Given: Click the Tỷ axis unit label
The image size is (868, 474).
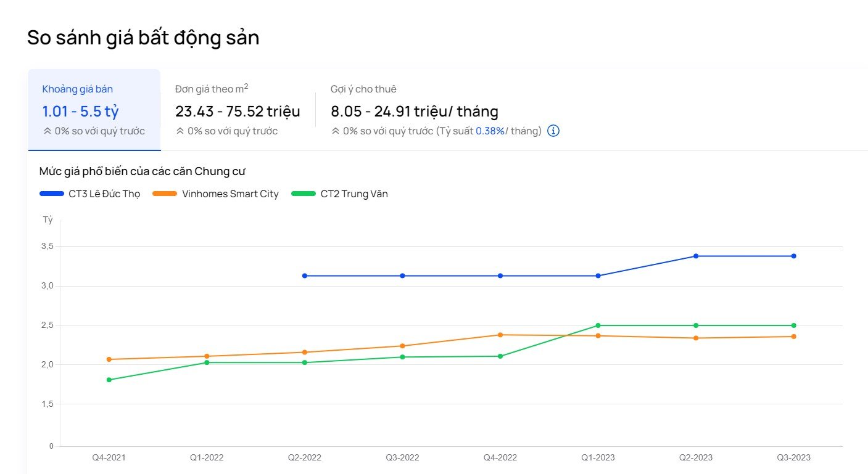Looking at the screenshot, I should pyautogui.click(x=48, y=220).
